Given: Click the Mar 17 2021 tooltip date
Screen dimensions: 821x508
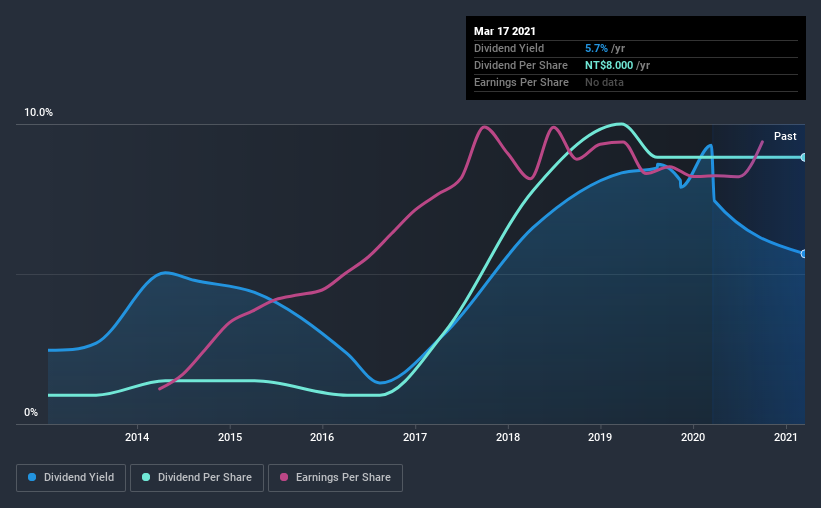Looking at the screenshot, I should 505,31.
